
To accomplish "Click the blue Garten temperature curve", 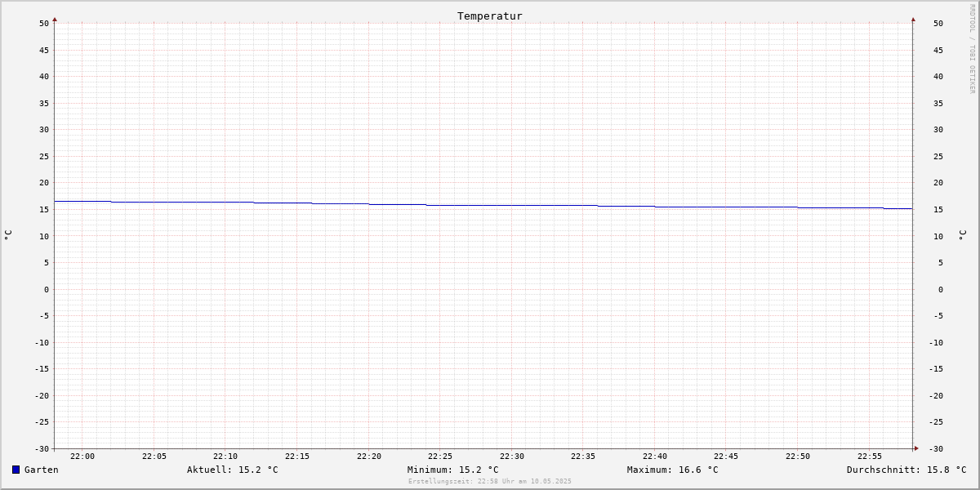I will 483,205.
